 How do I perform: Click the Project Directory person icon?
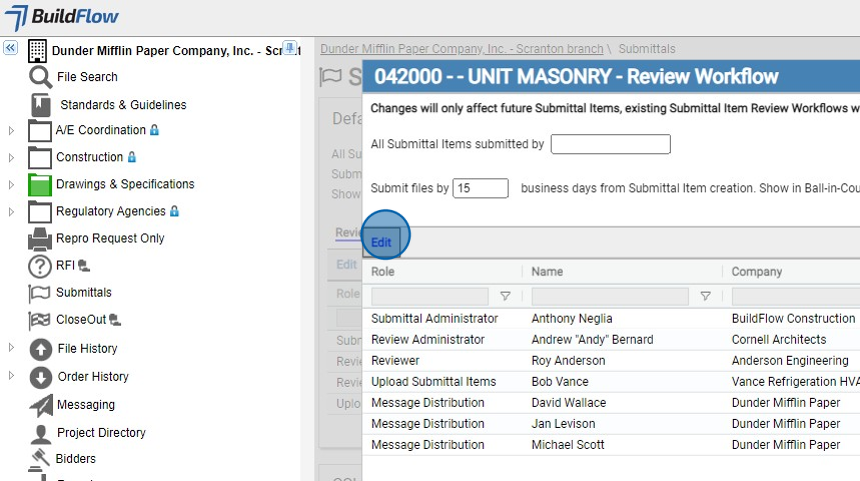coord(41,433)
